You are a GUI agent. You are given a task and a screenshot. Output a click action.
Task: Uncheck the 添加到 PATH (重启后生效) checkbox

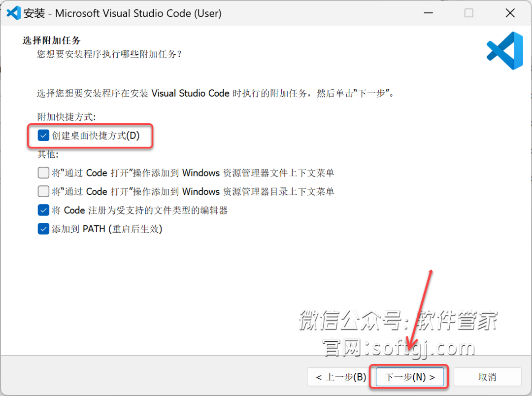click(43, 229)
